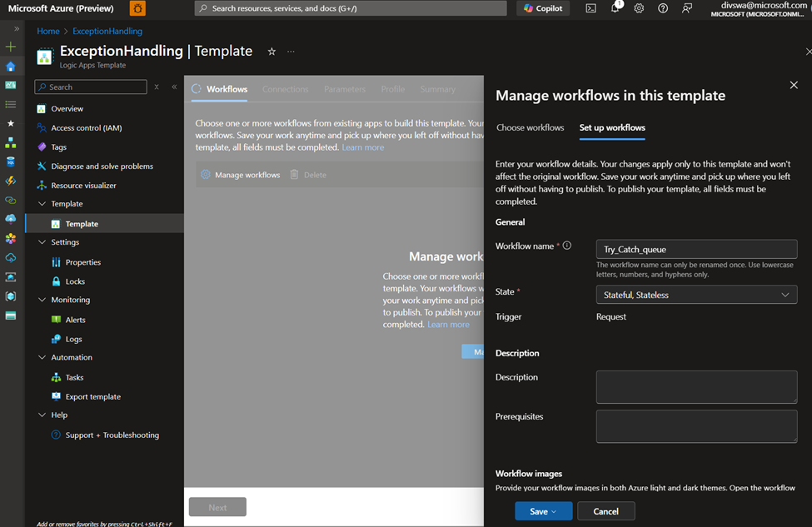Image resolution: width=812 pixels, height=527 pixels.
Task: Click the ExceptionHandling breadcrumb link
Action: coord(107,31)
